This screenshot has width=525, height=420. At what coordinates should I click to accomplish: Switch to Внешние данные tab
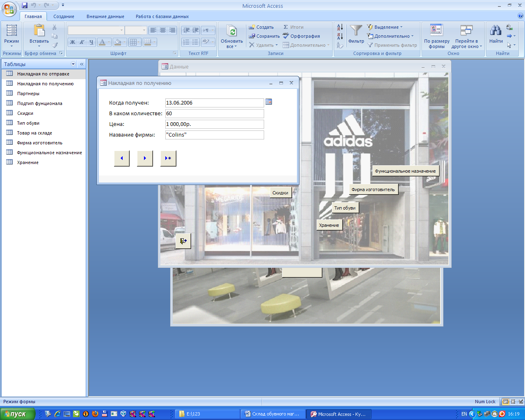pos(105,16)
